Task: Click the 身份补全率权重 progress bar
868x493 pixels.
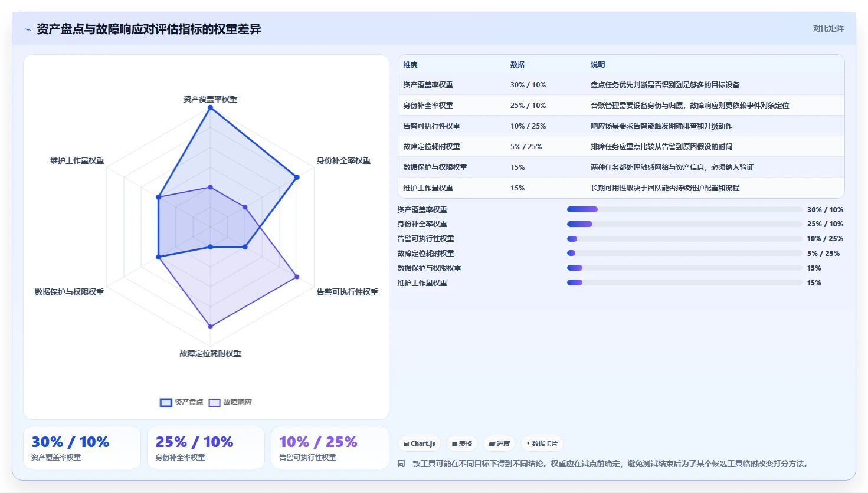Action: pos(684,224)
